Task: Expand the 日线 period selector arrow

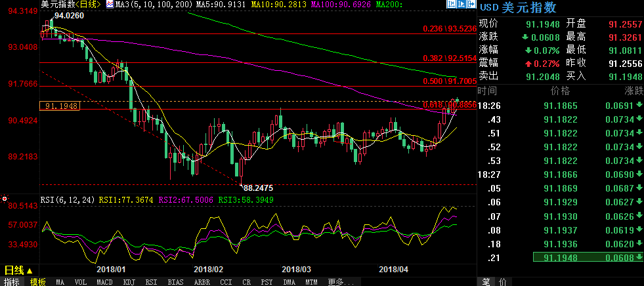Action: pos(30,270)
